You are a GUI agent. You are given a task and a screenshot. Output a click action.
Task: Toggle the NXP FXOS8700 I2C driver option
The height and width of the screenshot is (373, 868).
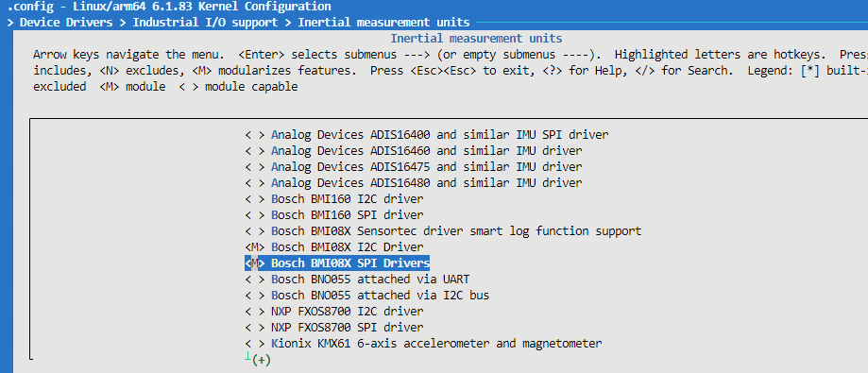pyautogui.click(x=255, y=312)
